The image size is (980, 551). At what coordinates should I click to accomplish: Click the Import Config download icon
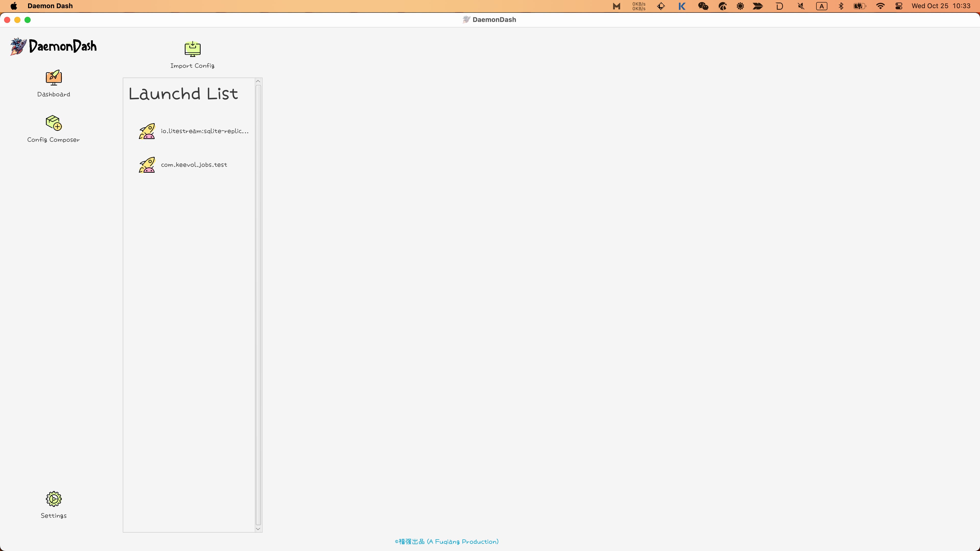pyautogui.click(x=192, y=49)
